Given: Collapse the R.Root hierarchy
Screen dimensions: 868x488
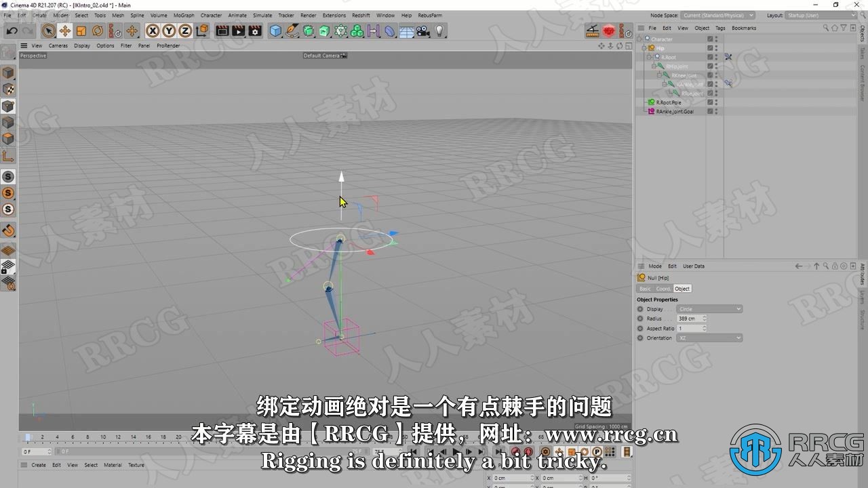Looking at the screenshot, I should pyautogui.click(x=650, y=57).
